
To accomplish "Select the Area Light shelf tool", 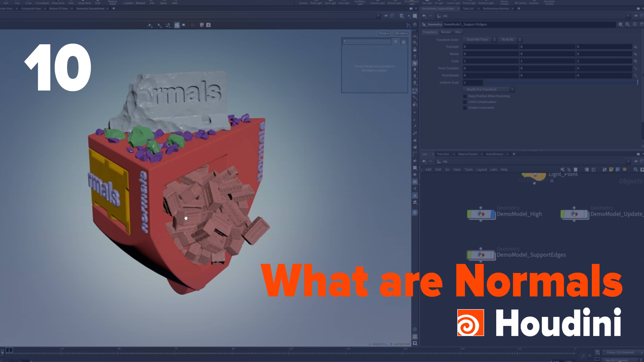I will [344, 3].
